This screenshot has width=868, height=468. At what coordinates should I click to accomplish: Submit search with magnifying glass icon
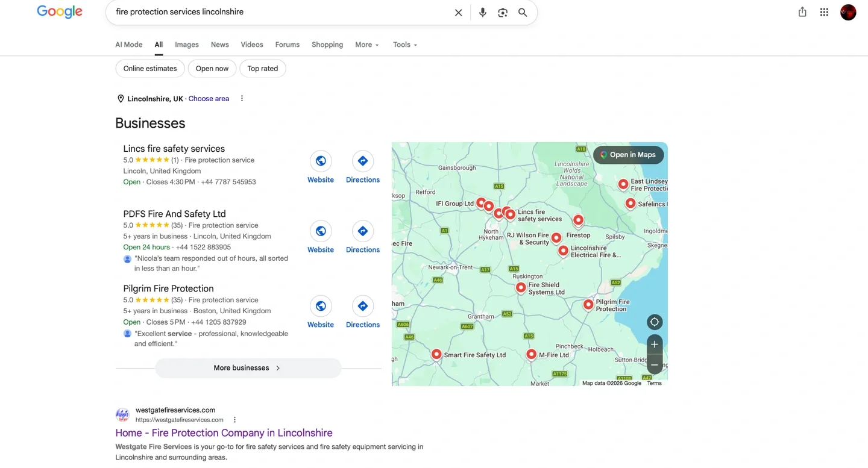pos(523,13)
